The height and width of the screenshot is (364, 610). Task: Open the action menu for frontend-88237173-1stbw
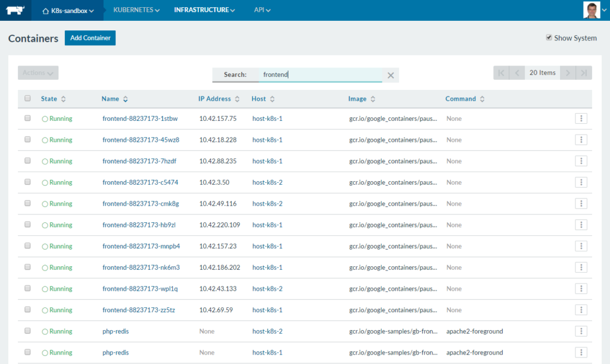[581, 119]
